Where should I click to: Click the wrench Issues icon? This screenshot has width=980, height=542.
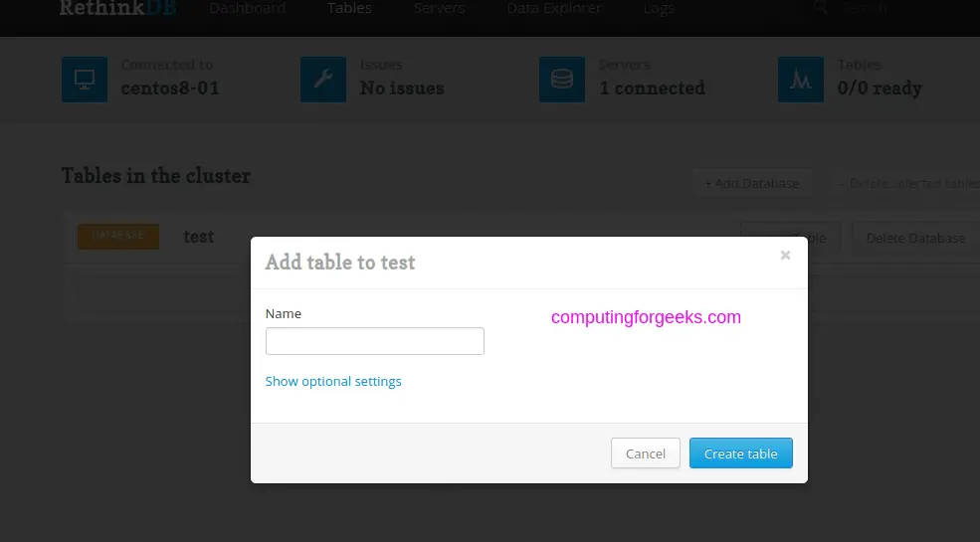pyautogui.click(x=323, y=80)
